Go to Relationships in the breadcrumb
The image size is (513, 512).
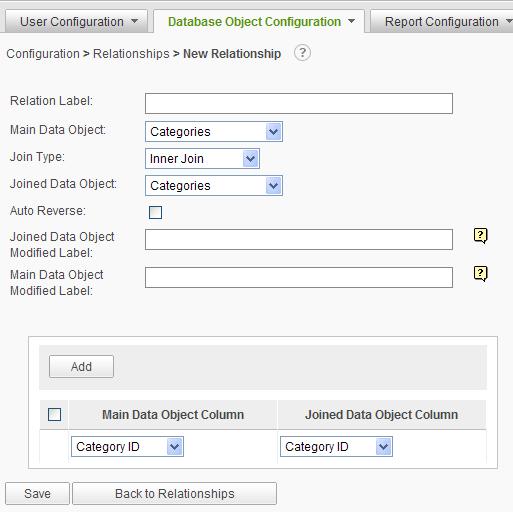click(131, 54)
